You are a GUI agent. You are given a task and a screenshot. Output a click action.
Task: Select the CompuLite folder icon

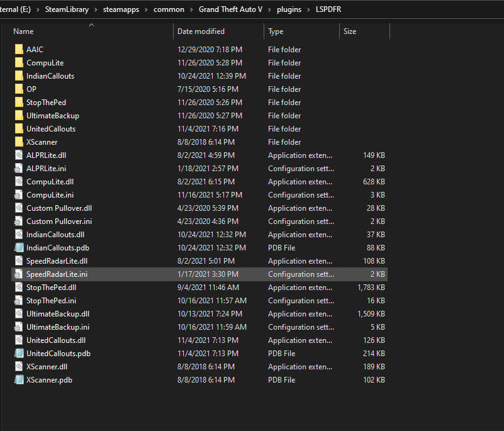coord(19,63)
